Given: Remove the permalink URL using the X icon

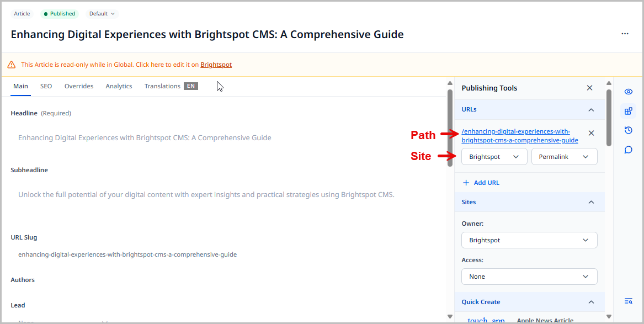Looking at the screenshot, I should click(x=591, y=133).
